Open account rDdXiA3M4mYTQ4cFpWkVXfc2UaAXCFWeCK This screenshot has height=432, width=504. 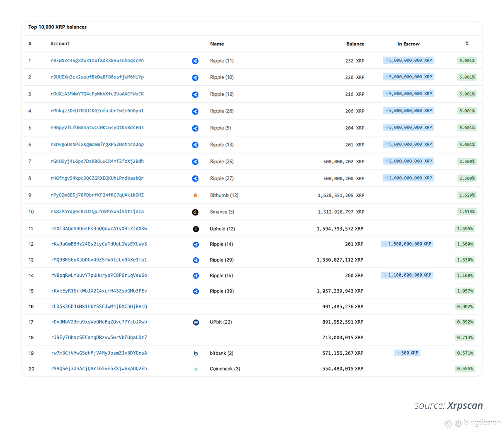point(97,94)
